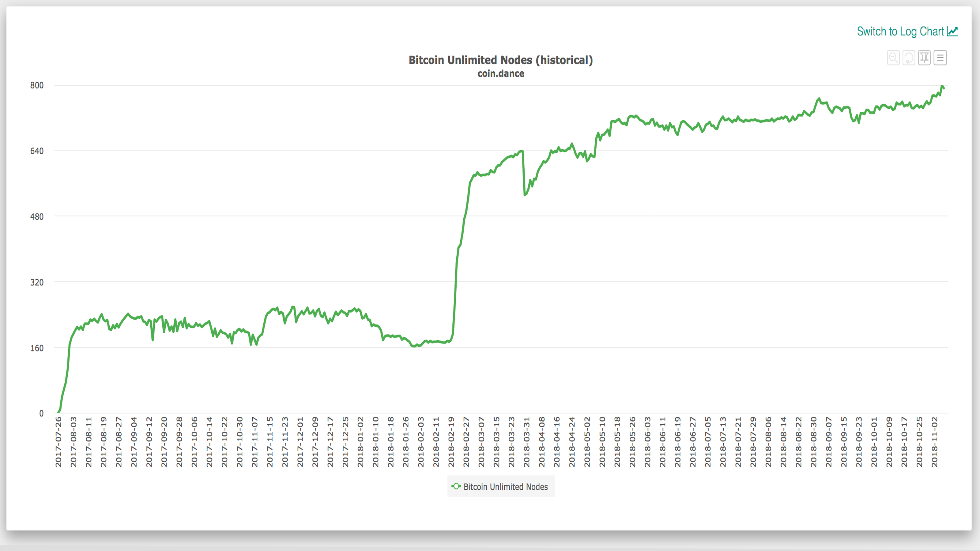The image size is (980, 551).
Task: Click the 2018-08-22 x-axis date label
Action: pos(798,442)
